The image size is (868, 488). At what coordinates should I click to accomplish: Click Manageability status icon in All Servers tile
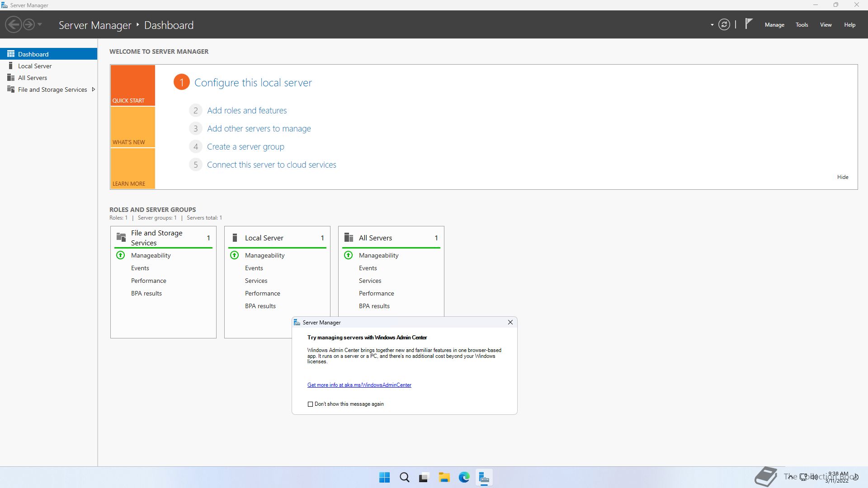coord(349,255)
